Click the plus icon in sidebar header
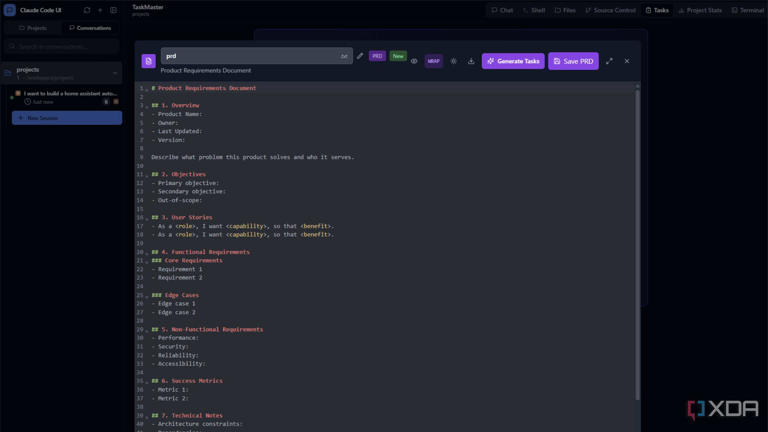This screenshot has width=768, height=432. (x=100, y=10)
